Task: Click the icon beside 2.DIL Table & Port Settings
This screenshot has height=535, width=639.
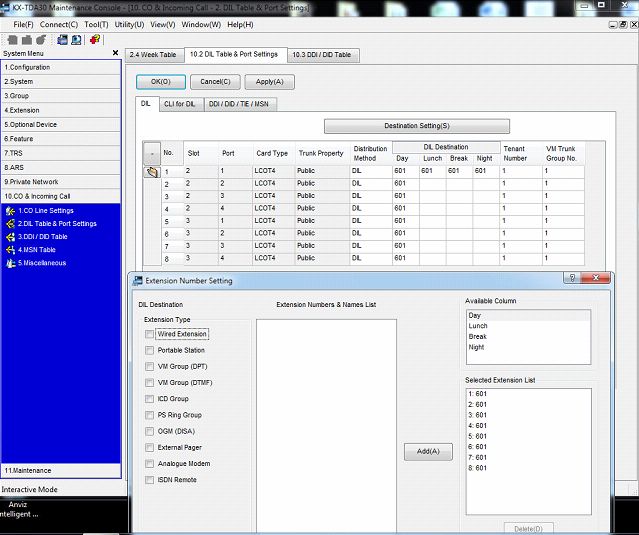Action: click(x=11, y=224)
